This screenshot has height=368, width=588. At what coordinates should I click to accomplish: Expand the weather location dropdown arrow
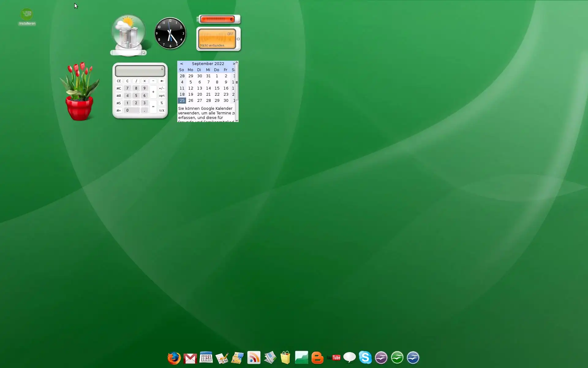click(143, 53)
